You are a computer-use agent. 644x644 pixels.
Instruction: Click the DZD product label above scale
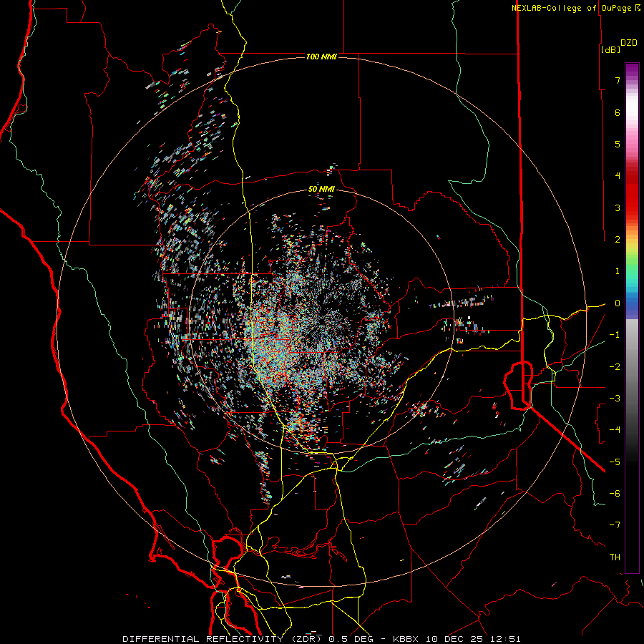pos(629,43)
